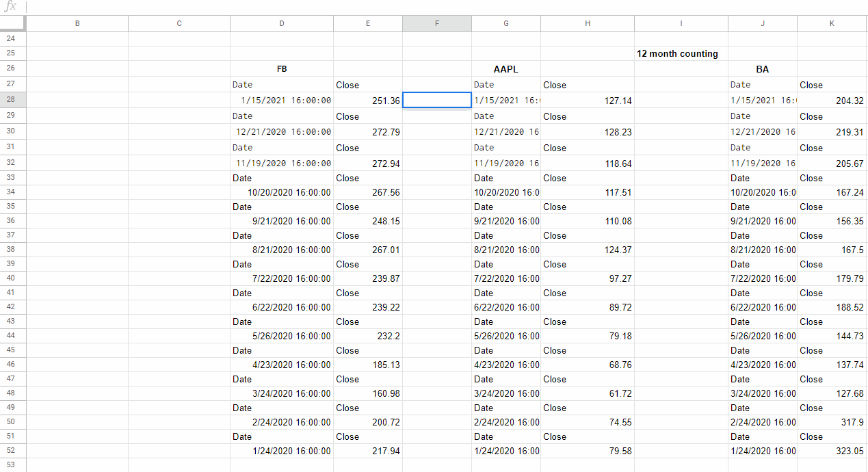
Task: Click the formula bar input area
Action: coord(447,7)
